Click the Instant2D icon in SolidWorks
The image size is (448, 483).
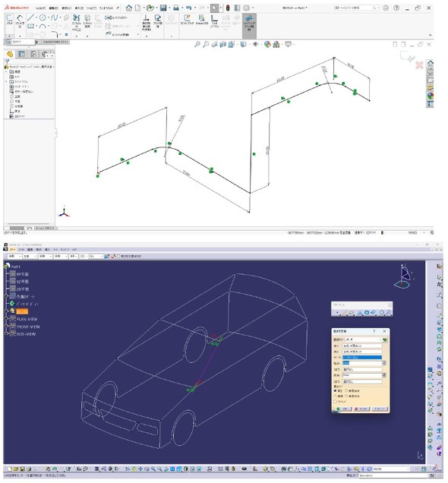tap(201, 20)
